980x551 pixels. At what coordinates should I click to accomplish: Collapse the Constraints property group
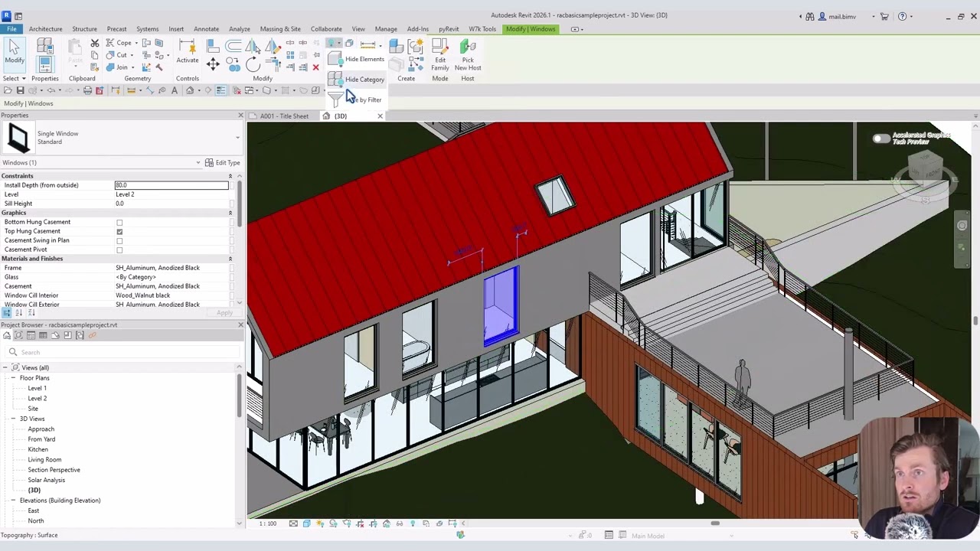click(x=230, y=176)
